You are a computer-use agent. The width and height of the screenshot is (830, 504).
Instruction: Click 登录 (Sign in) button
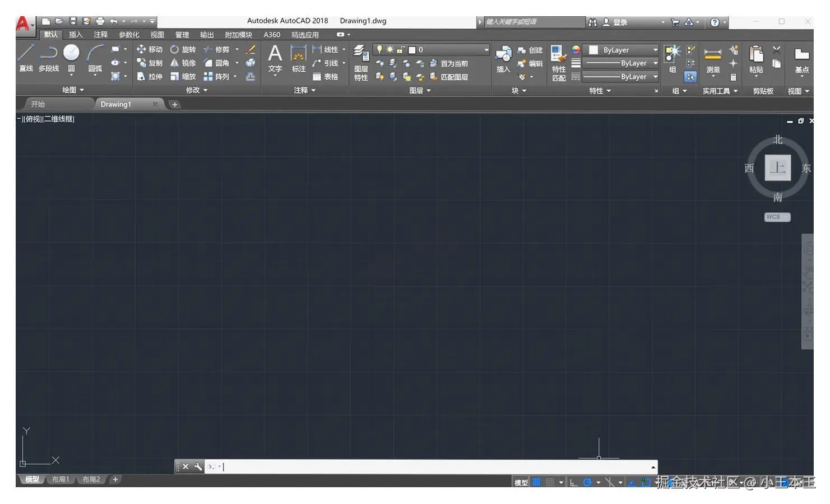click(615, 22)
